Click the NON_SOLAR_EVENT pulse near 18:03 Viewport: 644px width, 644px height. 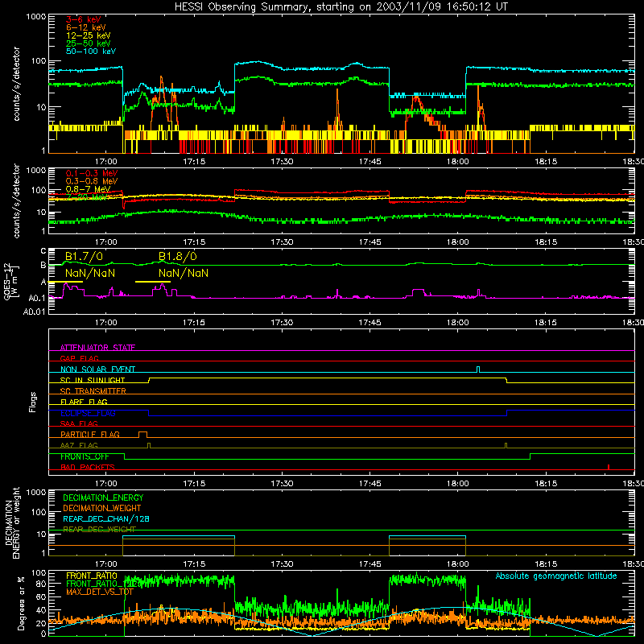click(x=478, y=369)
